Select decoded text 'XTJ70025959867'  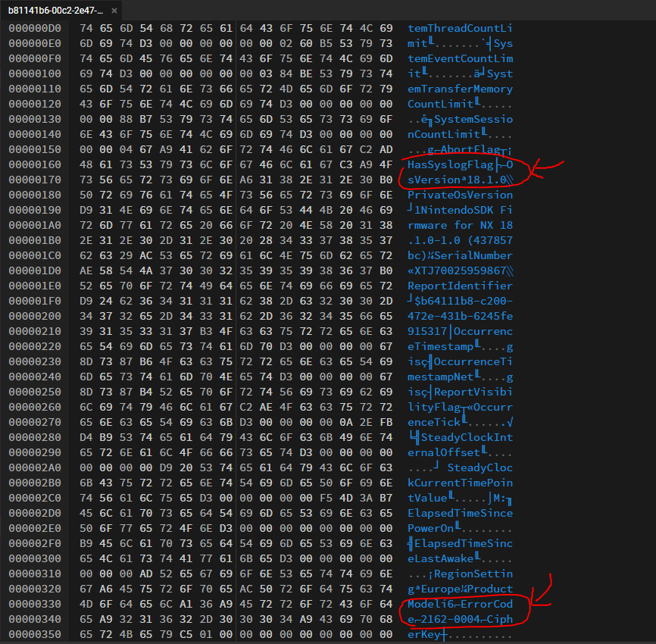click(x=461, y=270)
